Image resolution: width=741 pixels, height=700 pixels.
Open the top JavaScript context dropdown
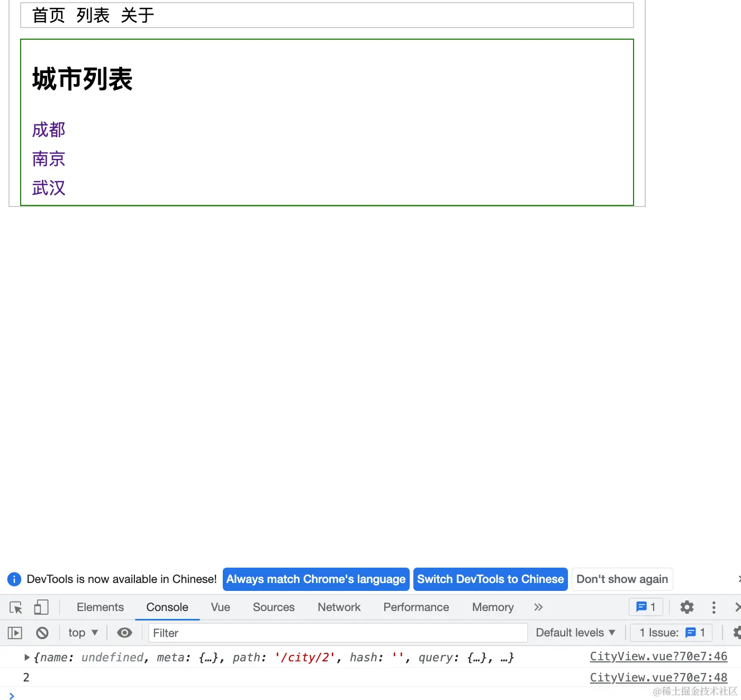click(x=83, y=633)
